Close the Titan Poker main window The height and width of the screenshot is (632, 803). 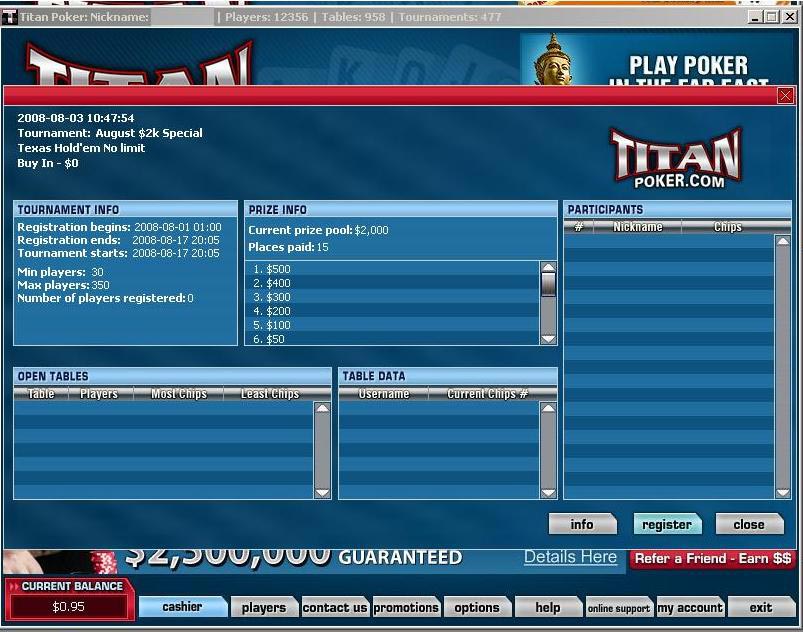789,17
